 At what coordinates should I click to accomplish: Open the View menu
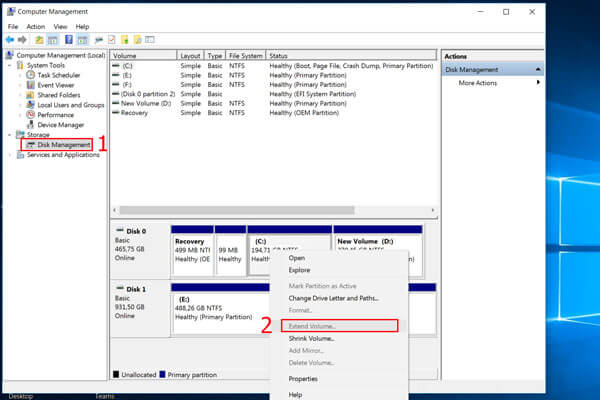(60, 26)
